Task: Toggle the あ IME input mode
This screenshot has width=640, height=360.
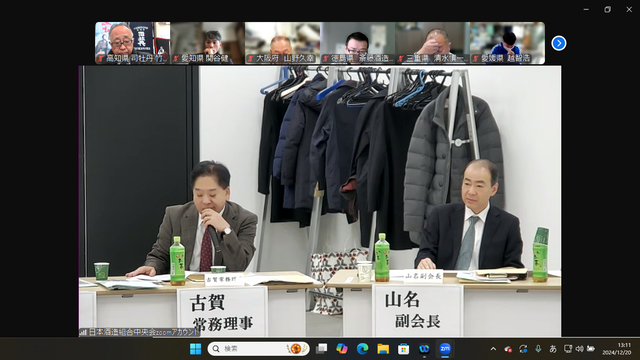Action: [x=553, y=349]
